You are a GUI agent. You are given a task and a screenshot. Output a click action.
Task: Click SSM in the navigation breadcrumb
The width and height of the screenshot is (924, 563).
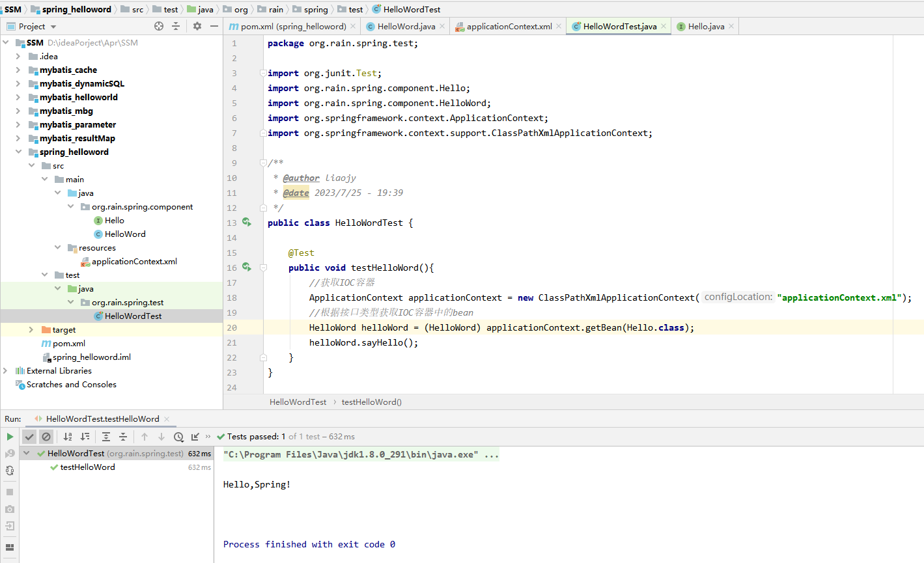click(x=13, y=9)
